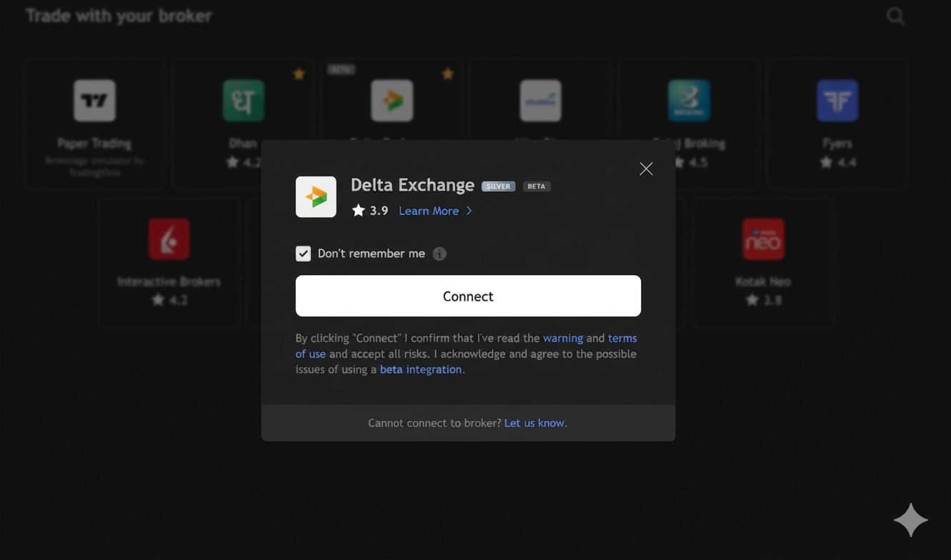951x560 pixels.
Task: Click the 3.9 star rating in the dialog
Action: [370, 211]
